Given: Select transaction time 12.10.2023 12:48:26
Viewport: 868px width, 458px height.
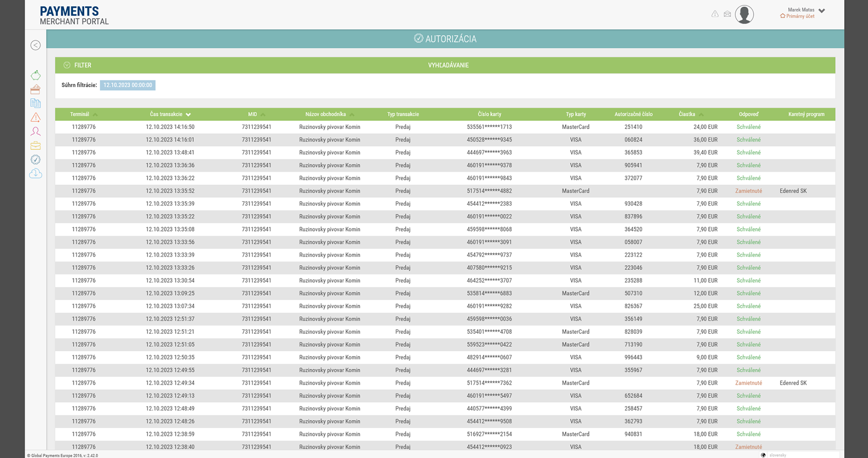Looking at the screenshot, I should (x=170, y=422).
